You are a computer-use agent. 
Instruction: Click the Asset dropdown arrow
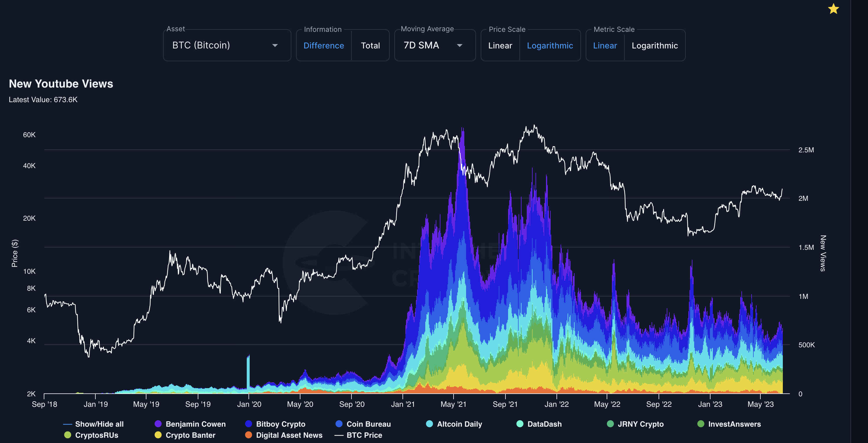275,46
